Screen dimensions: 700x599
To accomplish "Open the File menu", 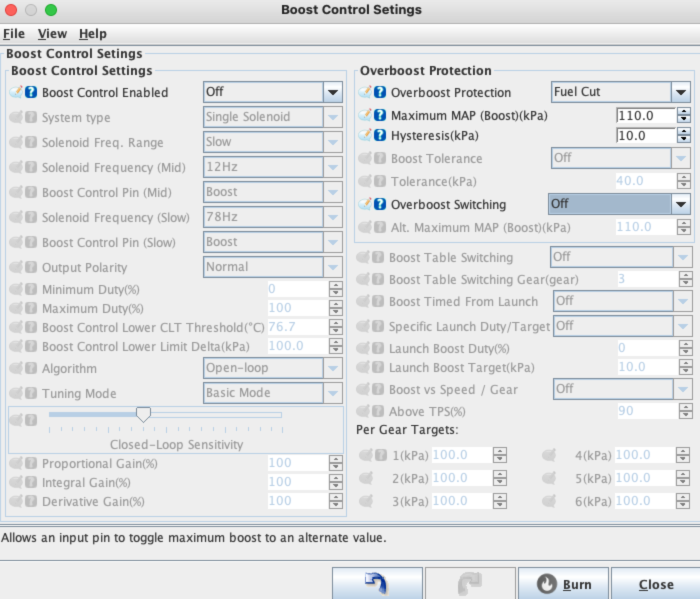I will 13,33.
